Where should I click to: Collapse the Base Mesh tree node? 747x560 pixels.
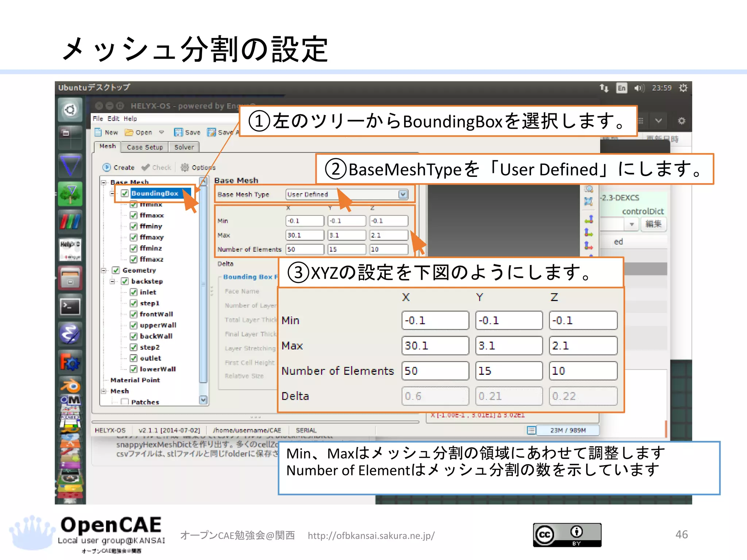click(x=104, y=182)
